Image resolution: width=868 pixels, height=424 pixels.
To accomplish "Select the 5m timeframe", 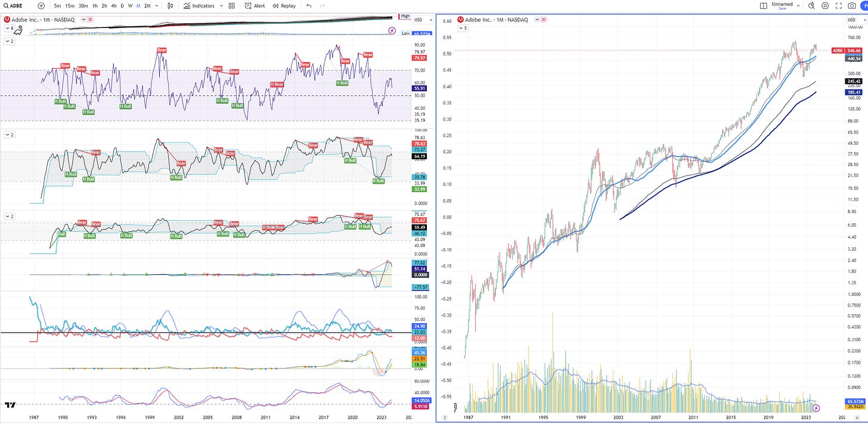I will 57,5.
